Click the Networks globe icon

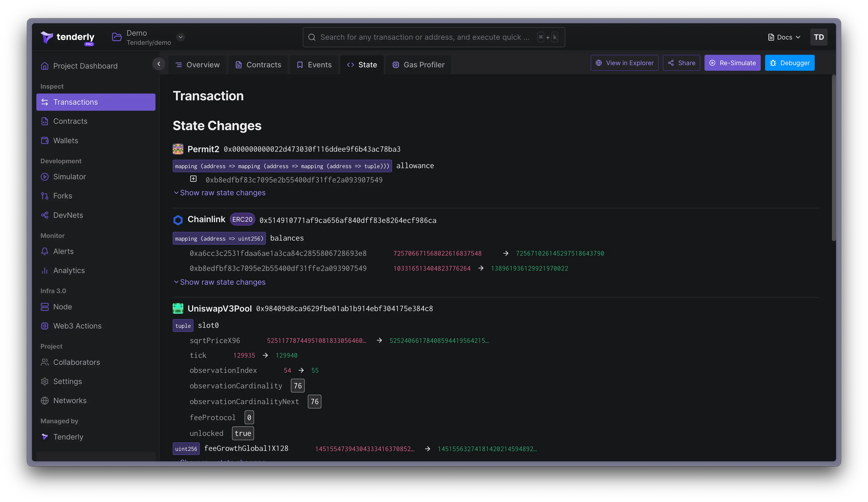45,400
